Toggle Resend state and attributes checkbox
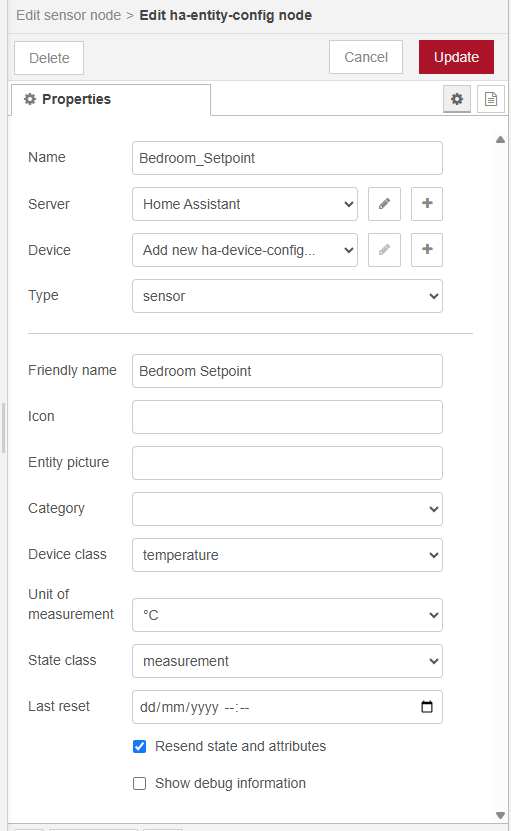Image resolution: width=511 pixels, height=831 pixels. coord(139,746)
